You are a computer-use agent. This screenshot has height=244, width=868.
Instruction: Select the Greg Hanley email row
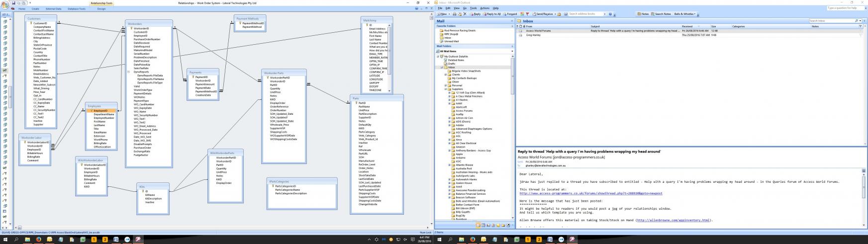click(x=689, y=35)
